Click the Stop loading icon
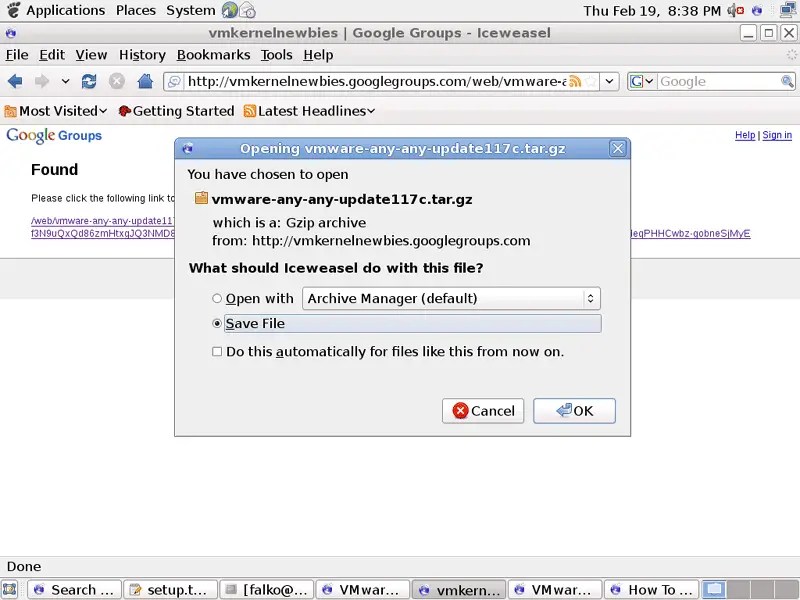 pyautogui.click(x=117, y=81)
